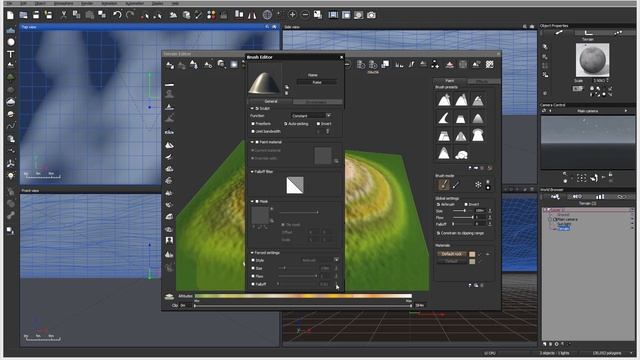Click the New file icon in main toolbar
640x360 pixels.
[x=10, y=15]
